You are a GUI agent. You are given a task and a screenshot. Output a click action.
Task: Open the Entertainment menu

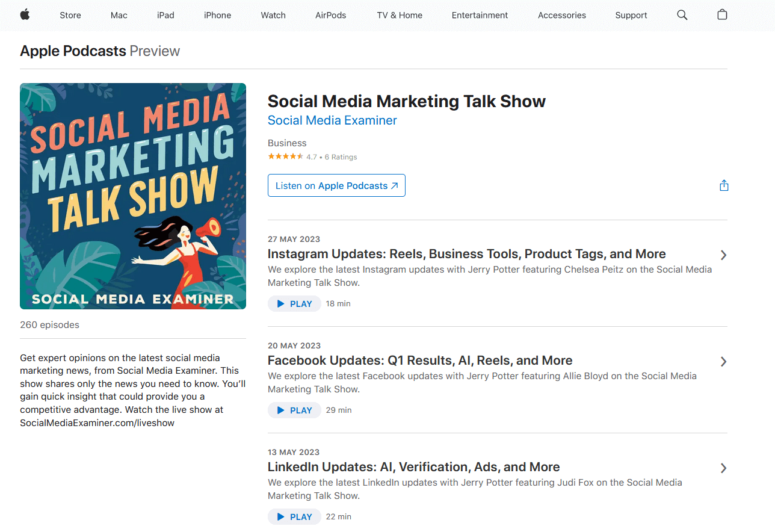pyautogui.click(x=480, y=16)
